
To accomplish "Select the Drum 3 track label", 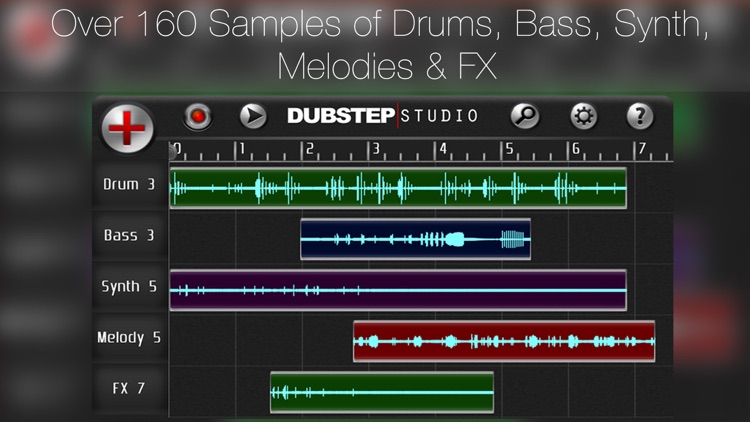I will (x=129, y=184).
